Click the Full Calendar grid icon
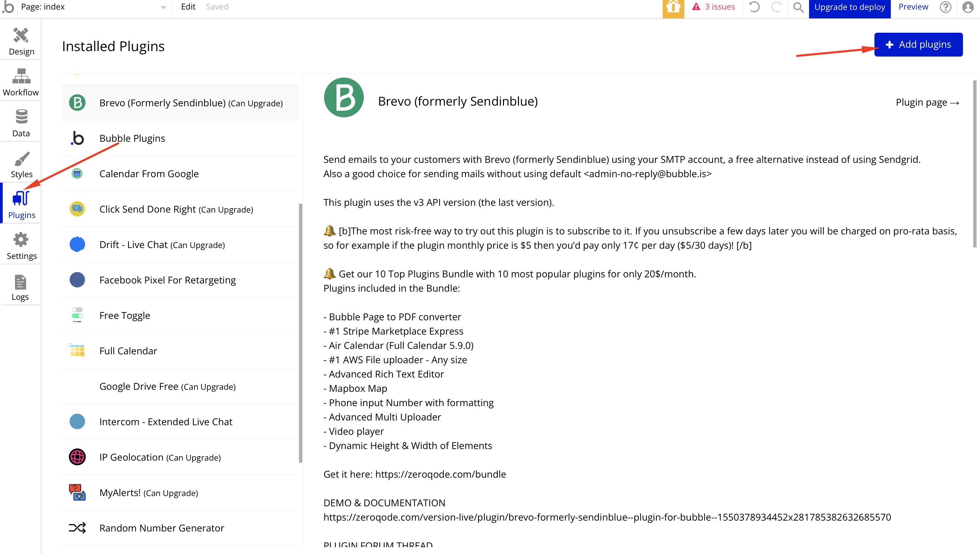 pyautogui.click(x=77, y=351)
